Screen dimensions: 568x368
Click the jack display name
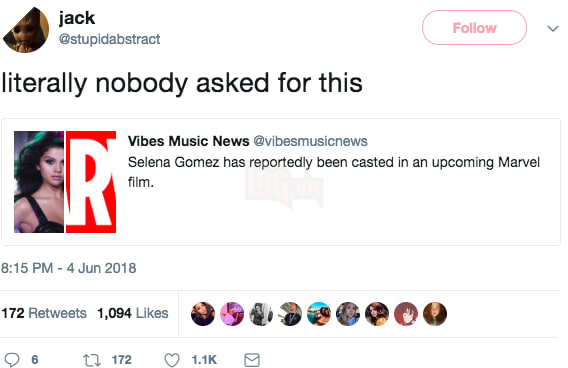coord(77,18)
